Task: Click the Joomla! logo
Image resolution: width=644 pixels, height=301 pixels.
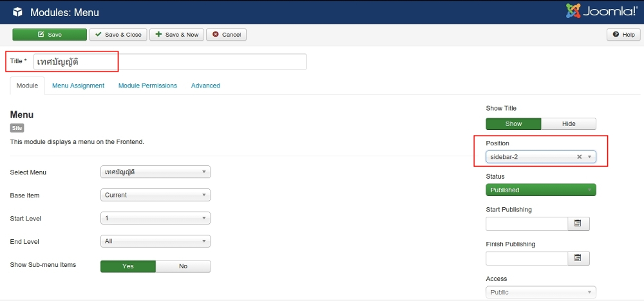Action: pyautogui.click(x=601, y=11)
